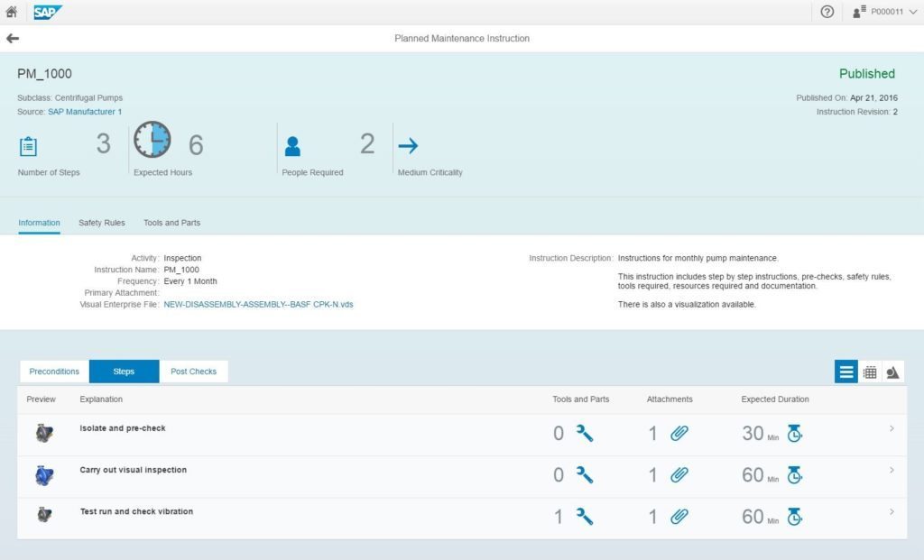Screen dimensions: 924x560
Task: Expand the Isolate and pre-check row chevron
Action: [x=892, y=428]
